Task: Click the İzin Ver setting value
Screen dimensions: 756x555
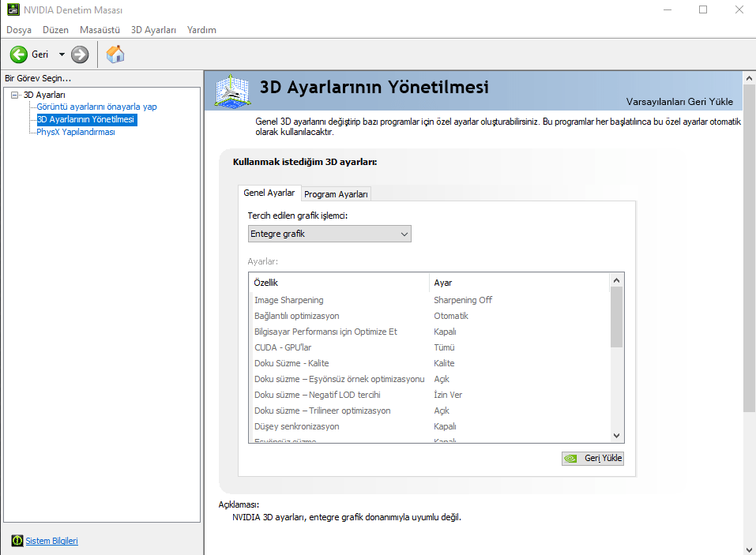Action: coord(448,395)
